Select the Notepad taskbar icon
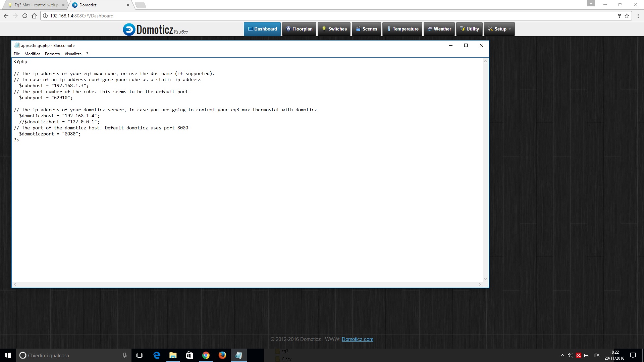The image size is (644, 362). 238,355
